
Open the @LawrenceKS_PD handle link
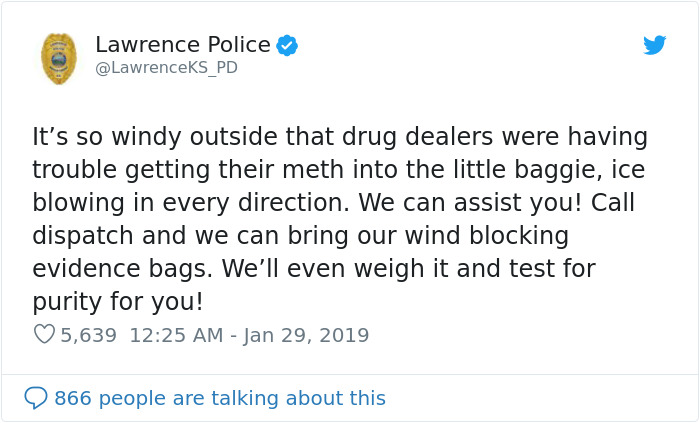[x=166, y=68]
